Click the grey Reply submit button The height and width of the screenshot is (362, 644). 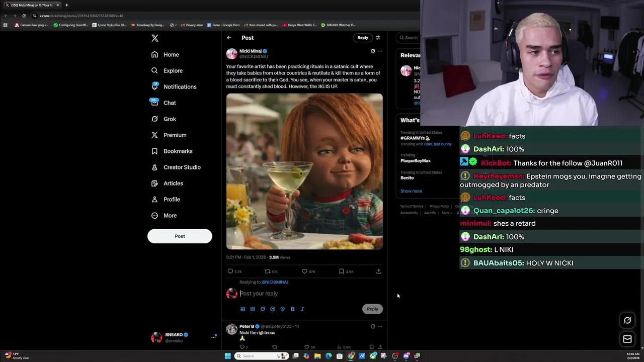372,309
